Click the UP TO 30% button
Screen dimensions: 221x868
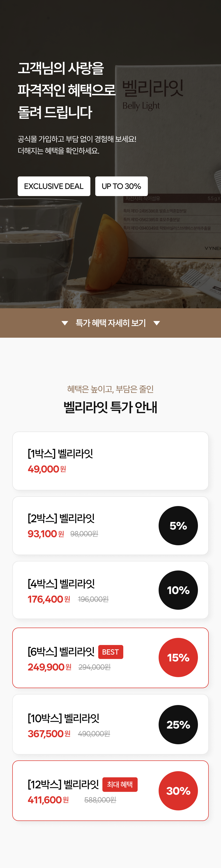122,186
